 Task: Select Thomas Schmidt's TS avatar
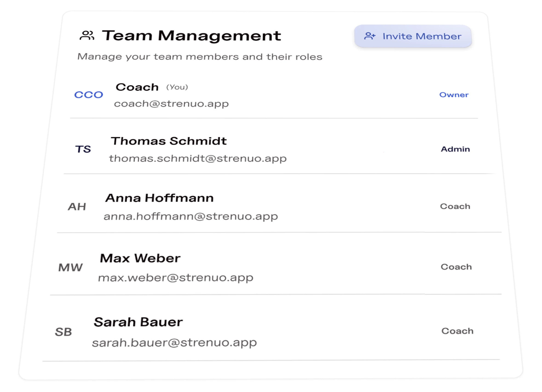(83, 149)
